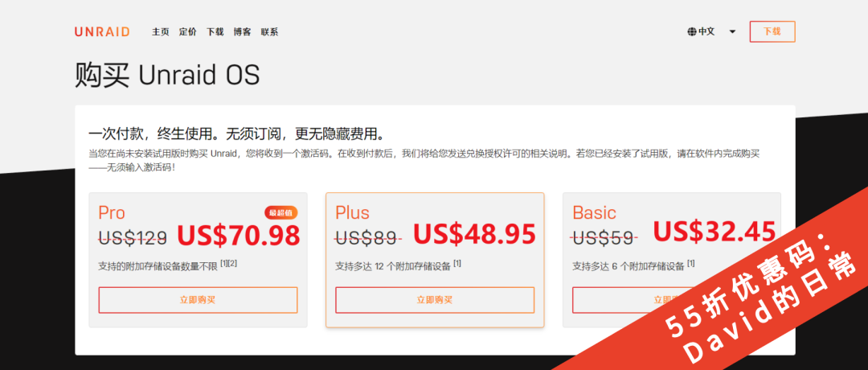868x370 pixels.
Task: Click the globe language icon
Action: [x=692, y=31]
